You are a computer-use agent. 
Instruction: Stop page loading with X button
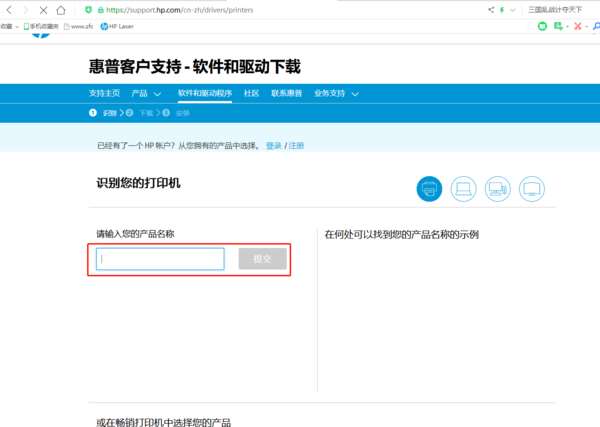click(43, 10)
